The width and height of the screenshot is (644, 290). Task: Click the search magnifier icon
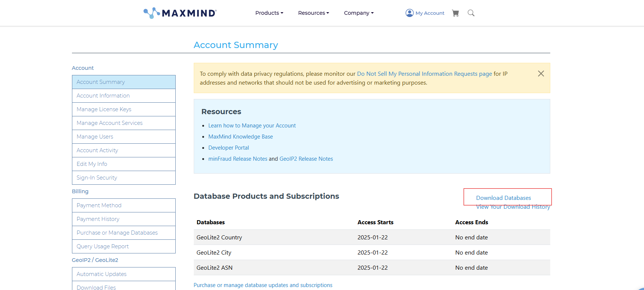point(471,13)
